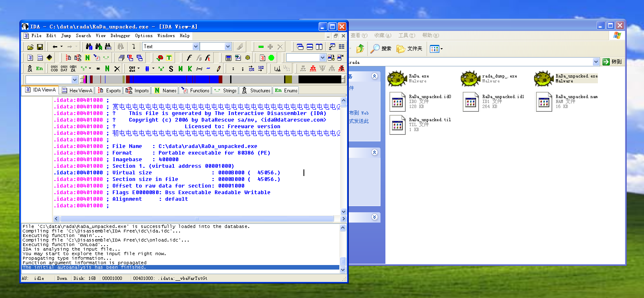Click the 0101 COD convert to code icon
The image size is (644, 298).
click(54, 68)
